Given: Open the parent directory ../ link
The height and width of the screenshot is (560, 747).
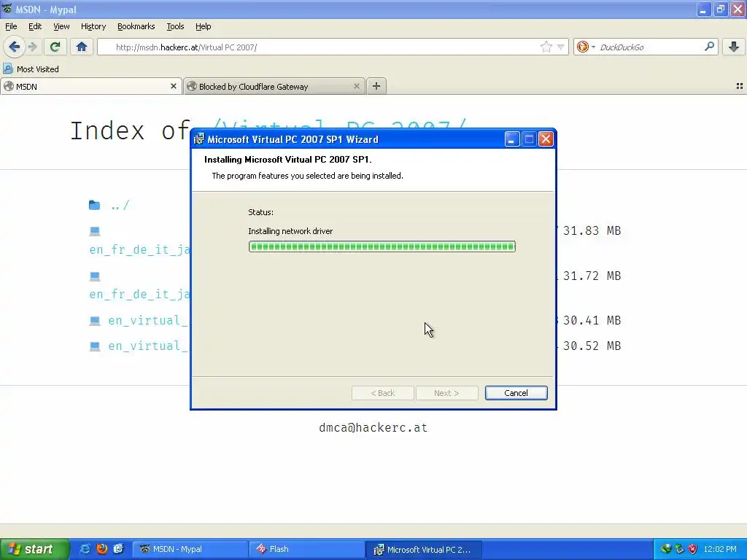Looking at the screenshot, I should pos(120,205).
